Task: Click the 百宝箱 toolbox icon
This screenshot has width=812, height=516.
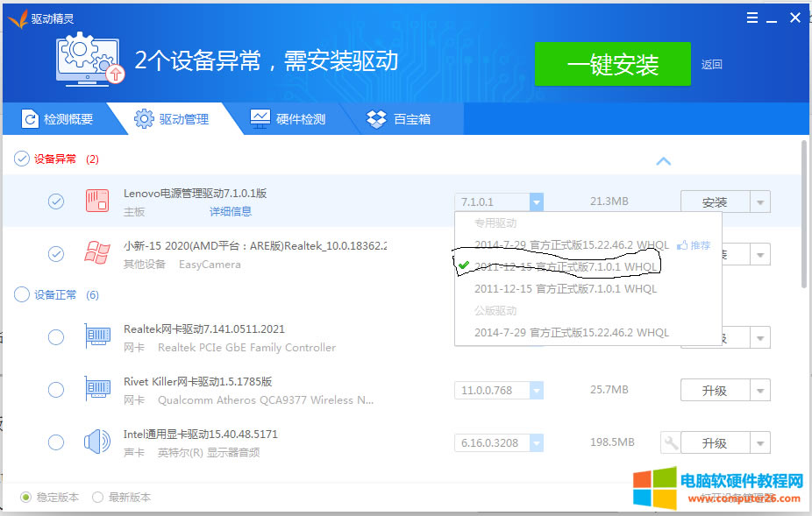Action: tap(375, 117)
